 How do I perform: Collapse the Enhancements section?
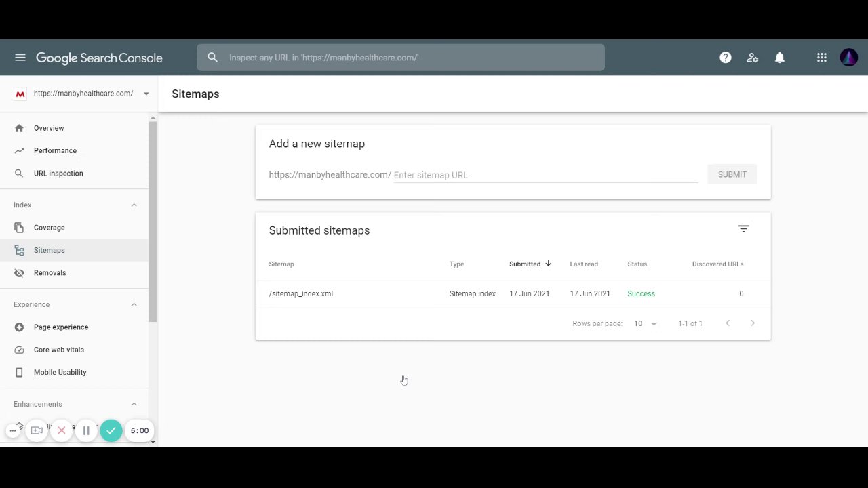coord(134,404)
